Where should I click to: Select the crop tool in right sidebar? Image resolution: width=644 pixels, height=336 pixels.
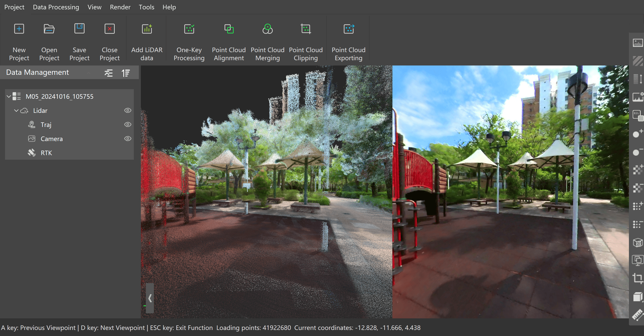point(637,278)
